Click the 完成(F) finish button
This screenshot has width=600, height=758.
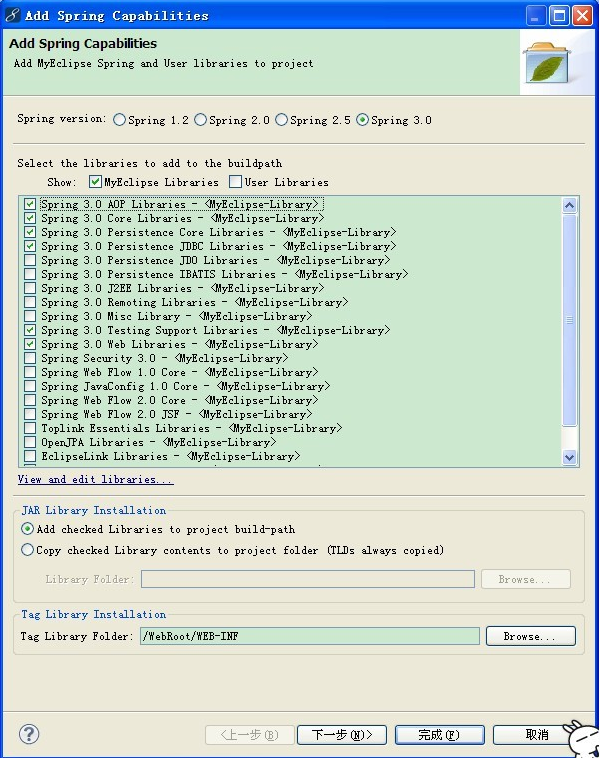(439, 735)
